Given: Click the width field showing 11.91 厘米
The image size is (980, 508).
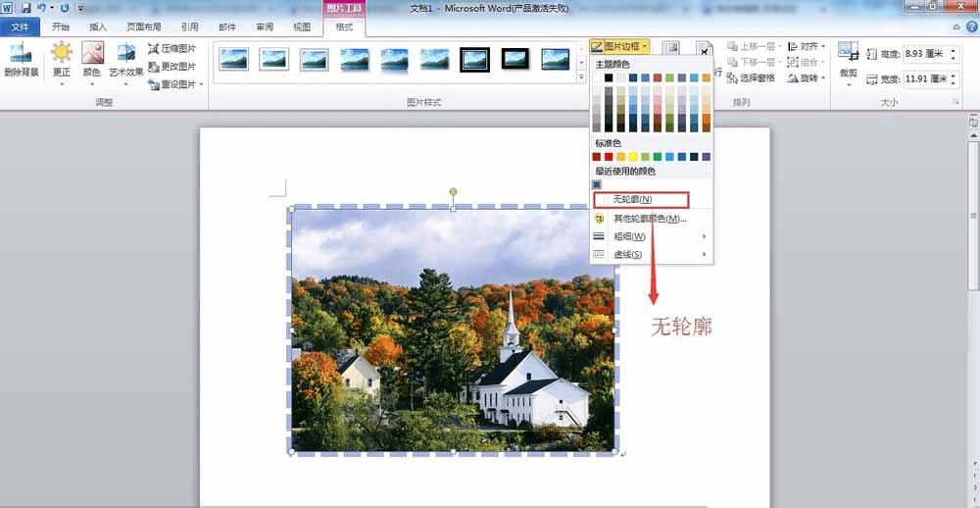Looking at the screenshot, I should tap(926, 79).
